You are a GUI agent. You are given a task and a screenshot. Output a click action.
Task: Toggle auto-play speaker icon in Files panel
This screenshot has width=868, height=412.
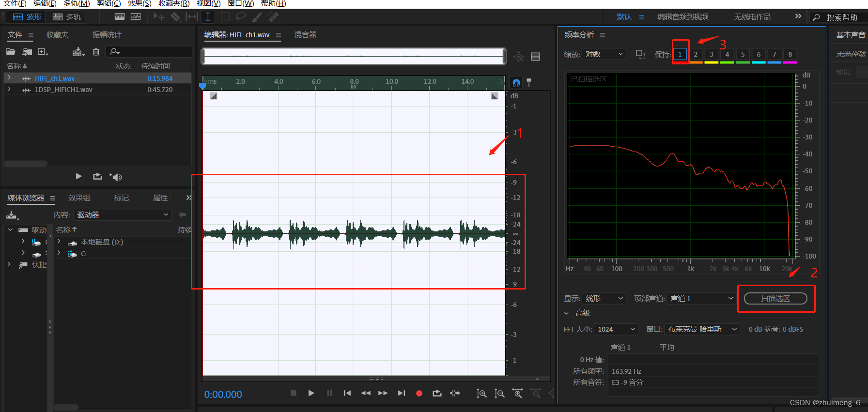tap(116, 177)
